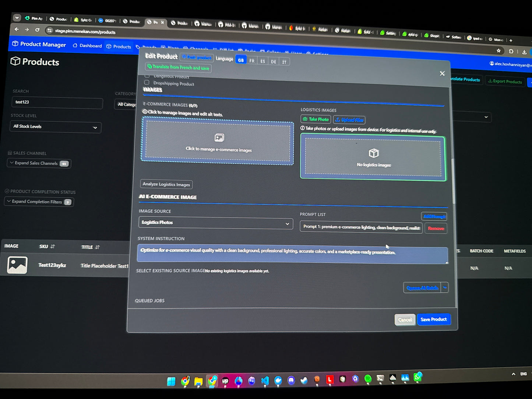This screenshot has height=399, width=532.
Task: Click the System Instruction text field
Action: click(x=292, y=254)
